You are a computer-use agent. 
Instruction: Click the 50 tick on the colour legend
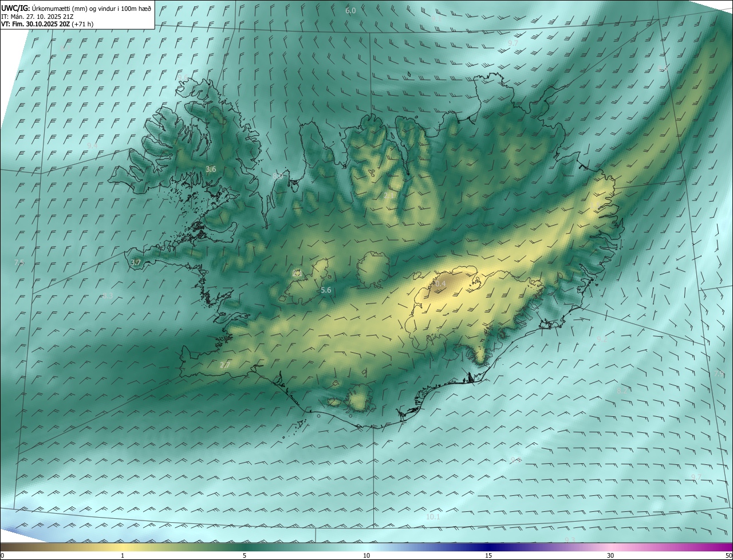pos(728,555)
